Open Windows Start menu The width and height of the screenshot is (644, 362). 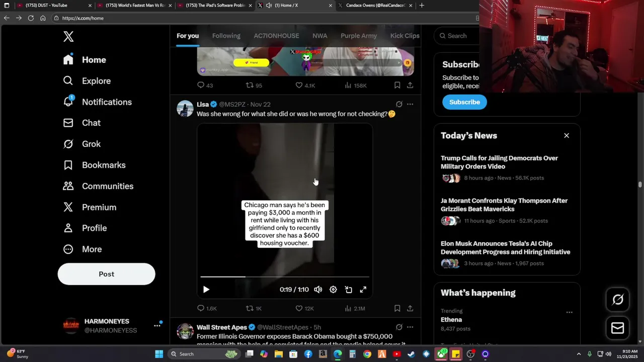pos(159,354)
